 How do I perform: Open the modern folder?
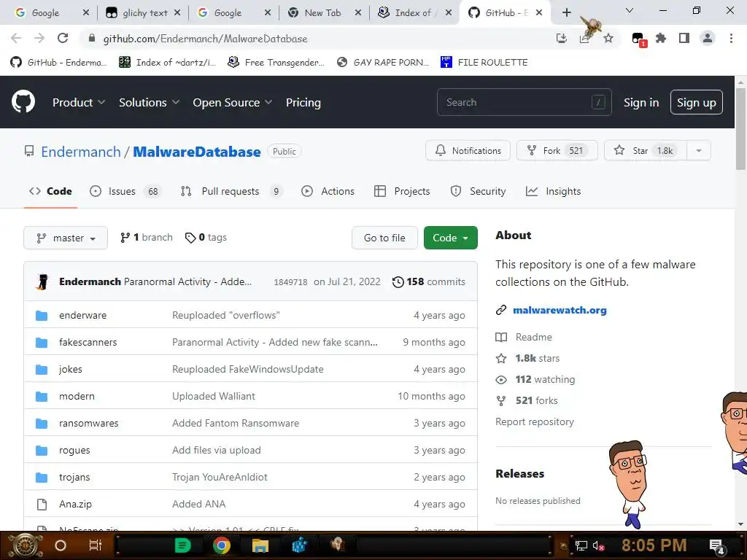tap(77, 396)
